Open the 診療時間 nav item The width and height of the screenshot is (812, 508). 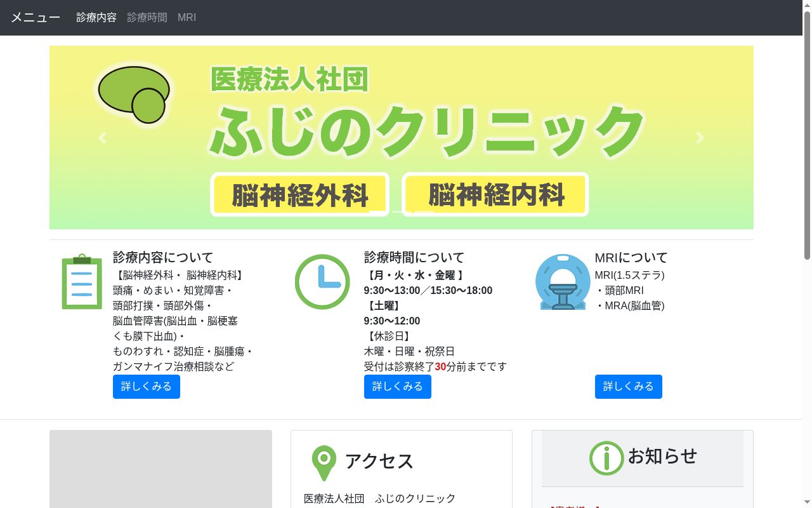(147, 18)
